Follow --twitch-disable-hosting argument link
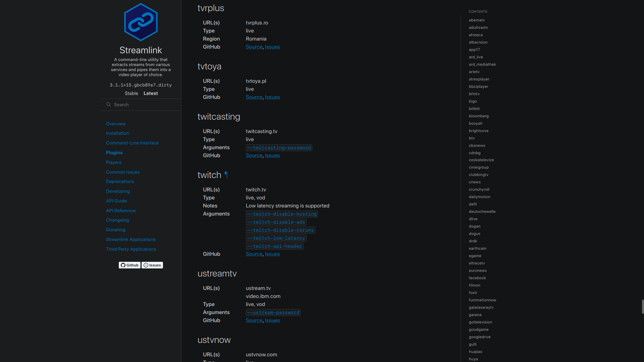The height and width of the screenshot is (362, 644). point(282,214)
